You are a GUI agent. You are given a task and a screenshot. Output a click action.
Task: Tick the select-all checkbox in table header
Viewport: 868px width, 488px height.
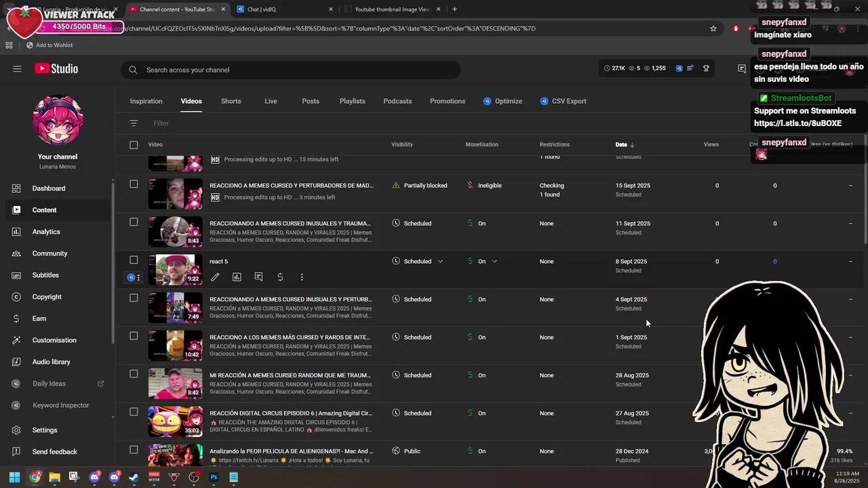point(134,144)
